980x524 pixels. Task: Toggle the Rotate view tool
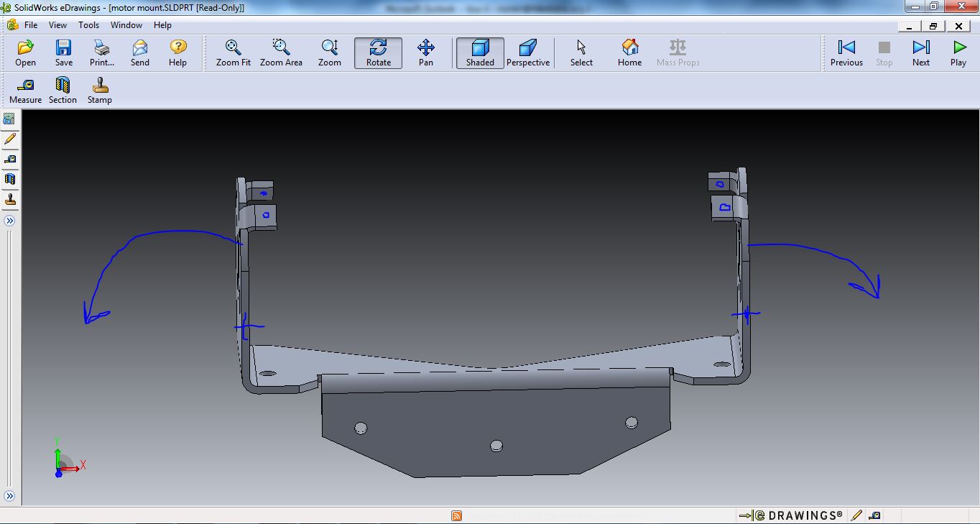click(379, 53)
